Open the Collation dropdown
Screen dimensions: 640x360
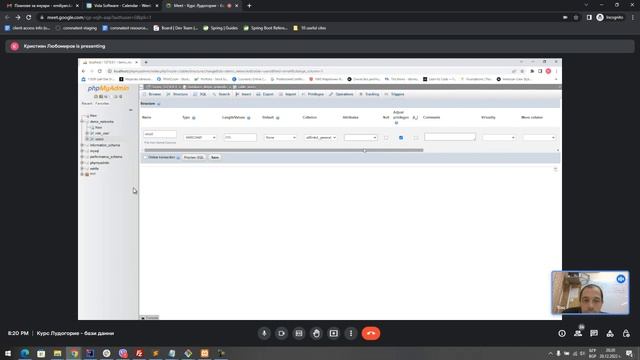(x=320, y=138)
